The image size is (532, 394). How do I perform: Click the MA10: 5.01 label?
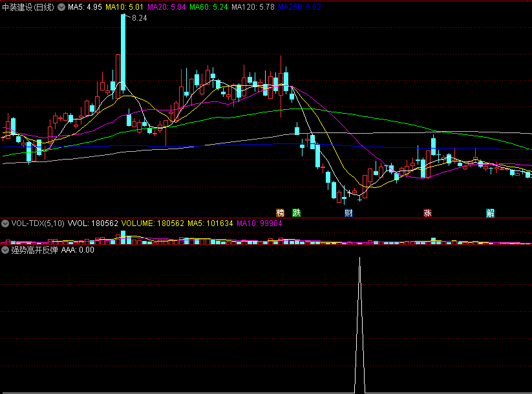point(125,7)
